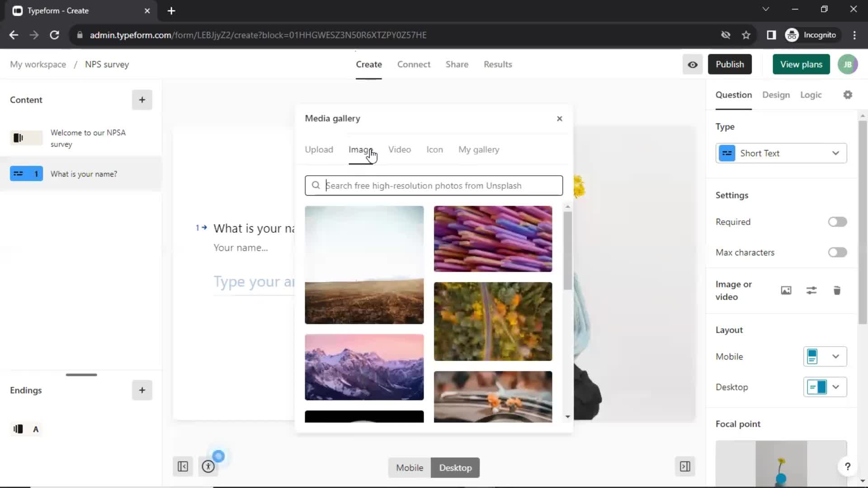Toggle the Required switch
This screenshot has height=488, width=868.
pos(837,222)
